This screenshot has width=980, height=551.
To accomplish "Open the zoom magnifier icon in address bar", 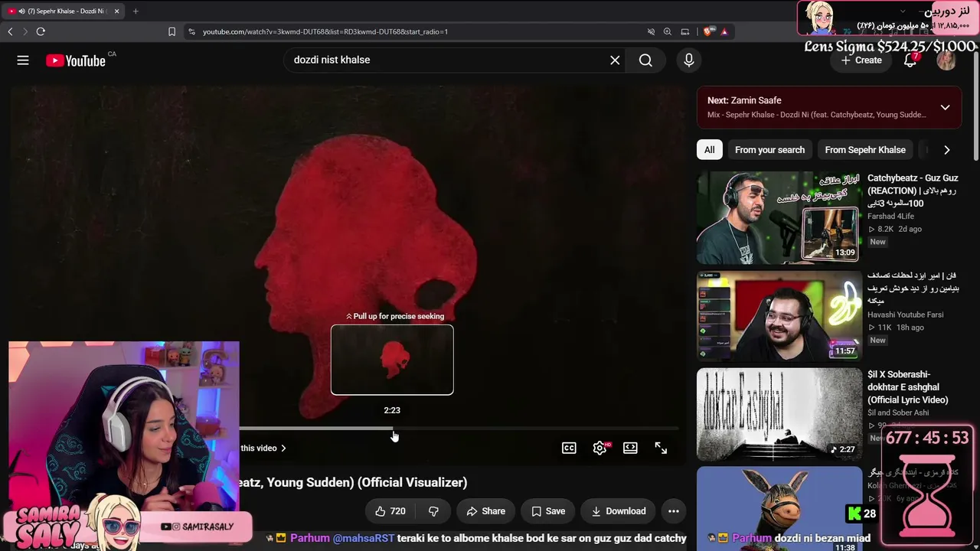I will pyautogui.click(x=668, y=31).
